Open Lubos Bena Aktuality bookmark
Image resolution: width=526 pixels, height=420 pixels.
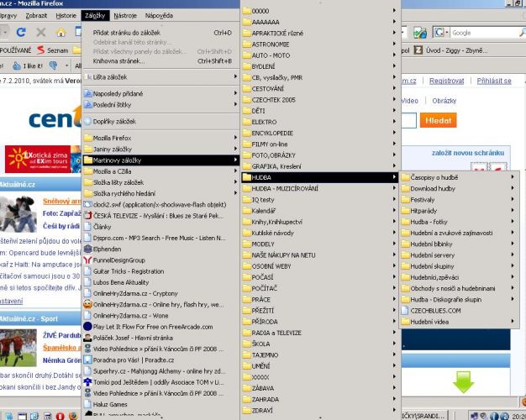(x=160, y=282)
